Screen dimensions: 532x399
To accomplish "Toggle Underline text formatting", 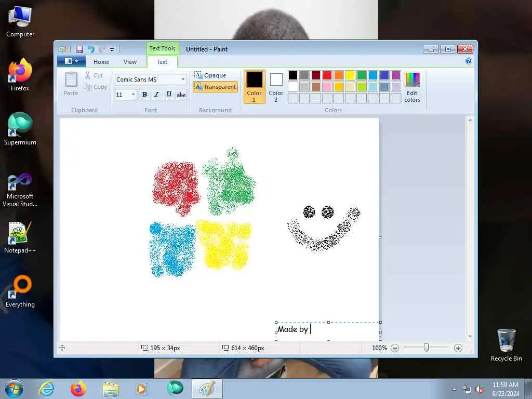I will (x=169, y=95).
